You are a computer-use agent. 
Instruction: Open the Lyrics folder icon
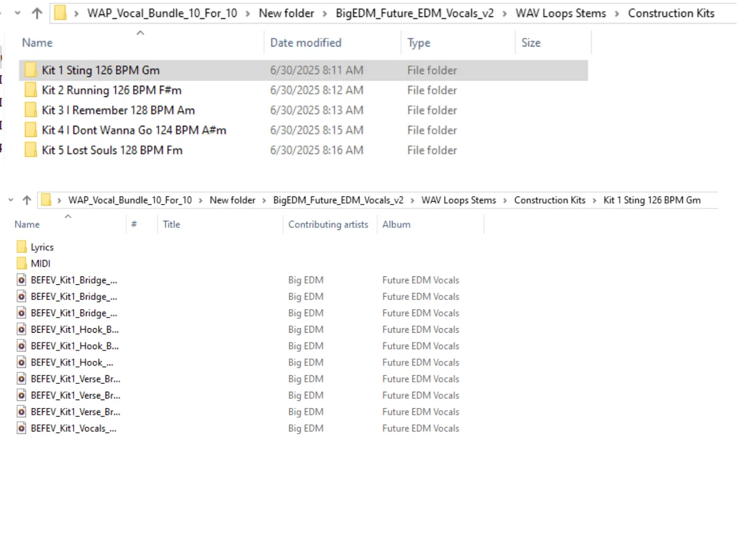(x=22, y=247)
